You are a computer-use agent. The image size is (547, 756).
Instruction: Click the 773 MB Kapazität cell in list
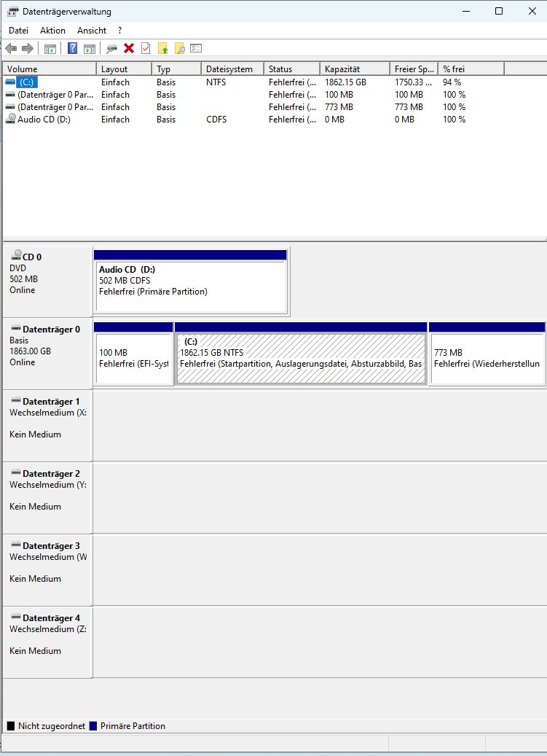(339, 107)
